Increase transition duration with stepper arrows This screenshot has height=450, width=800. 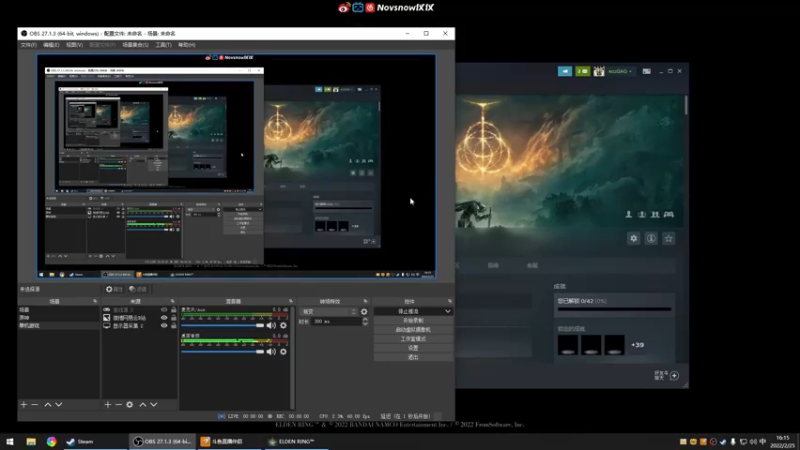[x=365, y=319]
